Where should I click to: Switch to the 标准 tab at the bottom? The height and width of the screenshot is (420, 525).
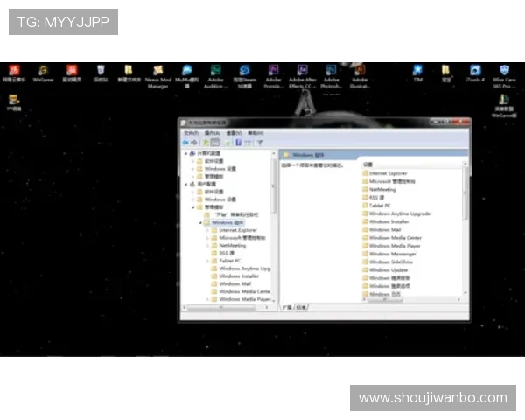click(x=301, y=308)
